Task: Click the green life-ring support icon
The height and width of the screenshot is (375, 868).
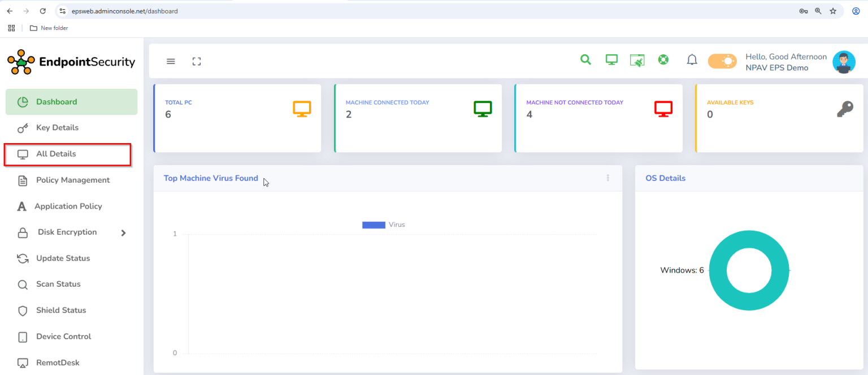Action: point(663,59)
